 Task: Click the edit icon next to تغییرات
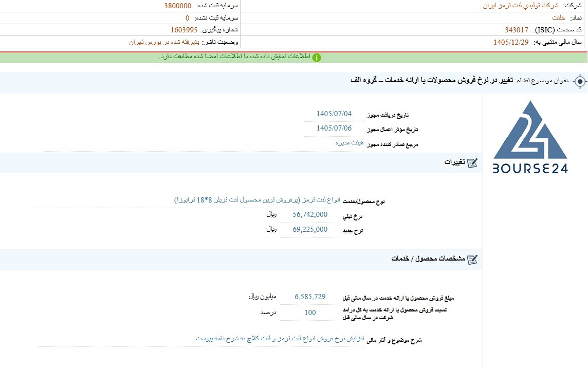472,163
